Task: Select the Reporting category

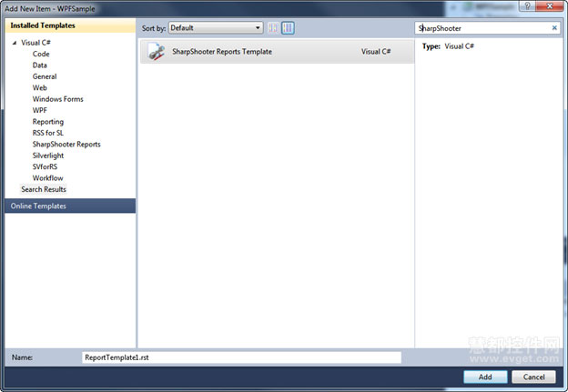Action: click(x=48, y=122)
